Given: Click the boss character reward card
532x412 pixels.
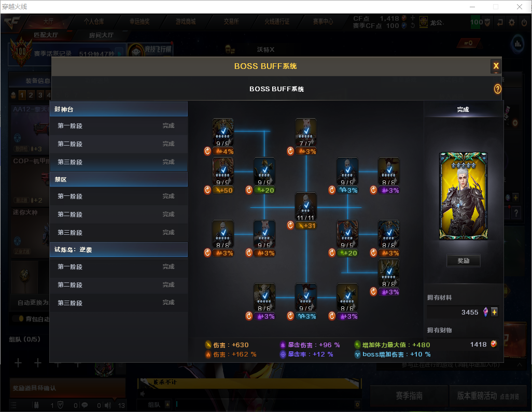Looking at the screenshot, I should point(464,196).
